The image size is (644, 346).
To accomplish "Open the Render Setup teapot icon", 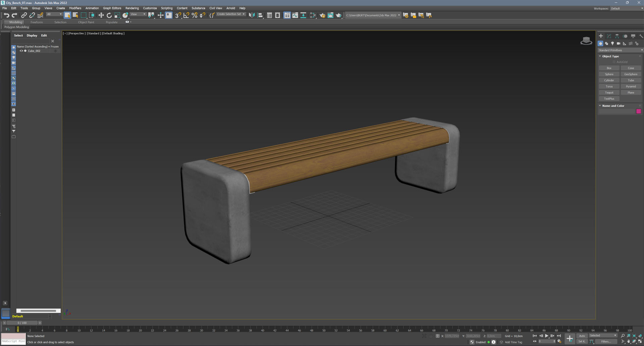I will click(322, 15).
